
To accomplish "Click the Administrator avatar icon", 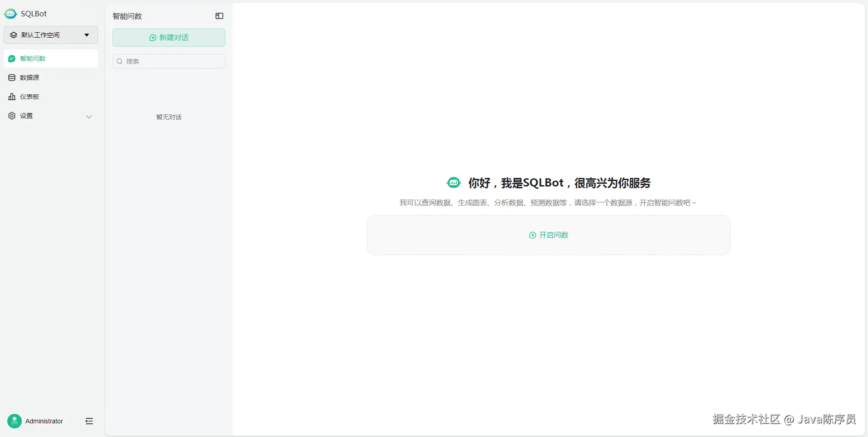I will (x=15, y=421).
